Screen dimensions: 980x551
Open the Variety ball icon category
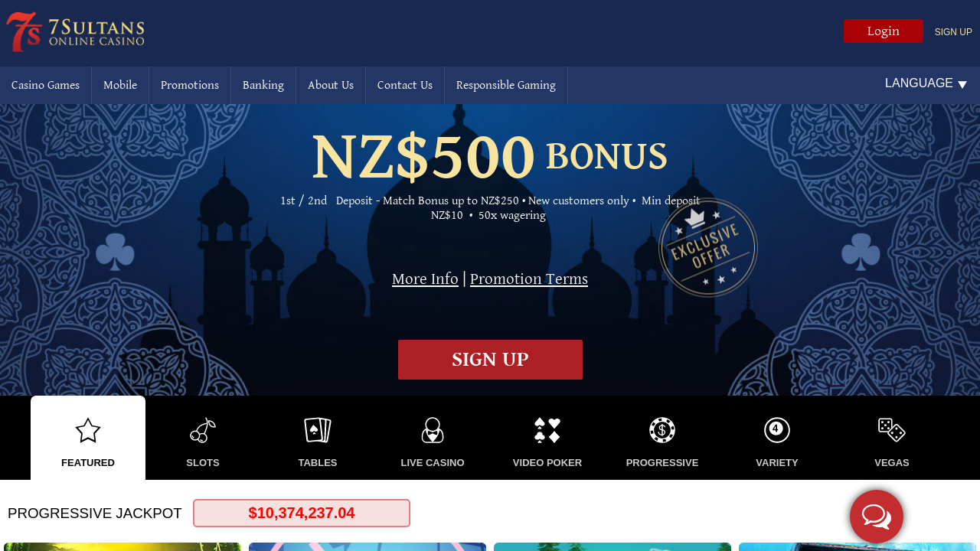coord(777,430)
